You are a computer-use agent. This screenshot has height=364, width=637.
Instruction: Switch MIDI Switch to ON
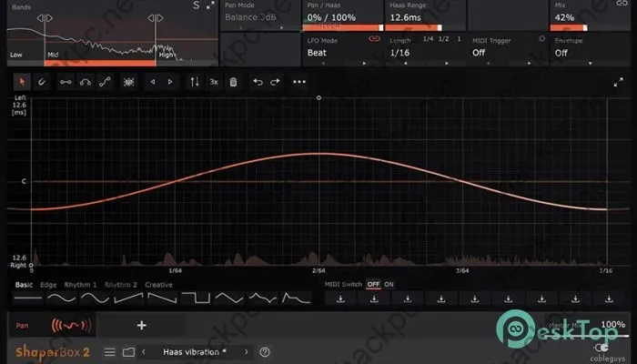pos(389,285)
